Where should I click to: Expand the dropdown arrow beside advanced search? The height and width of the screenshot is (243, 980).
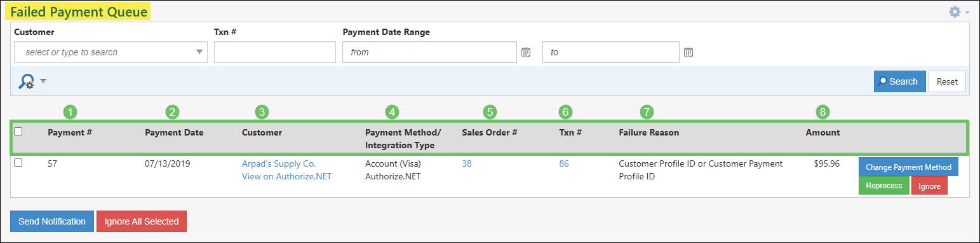[x=43, y=81]
